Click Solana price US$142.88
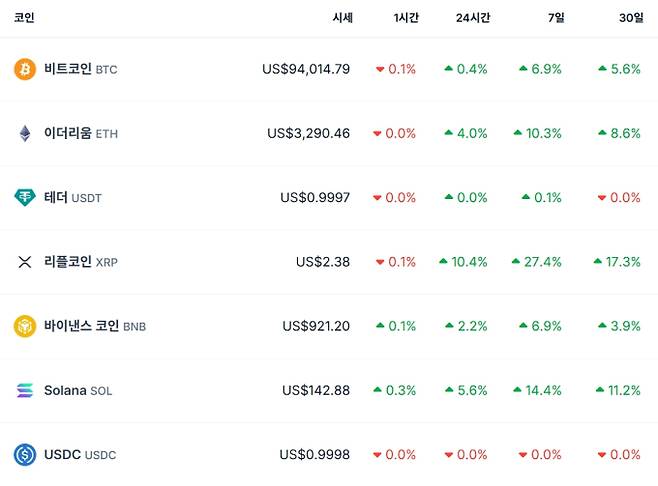This screenshot has width=658, height=486. (316, 390)
